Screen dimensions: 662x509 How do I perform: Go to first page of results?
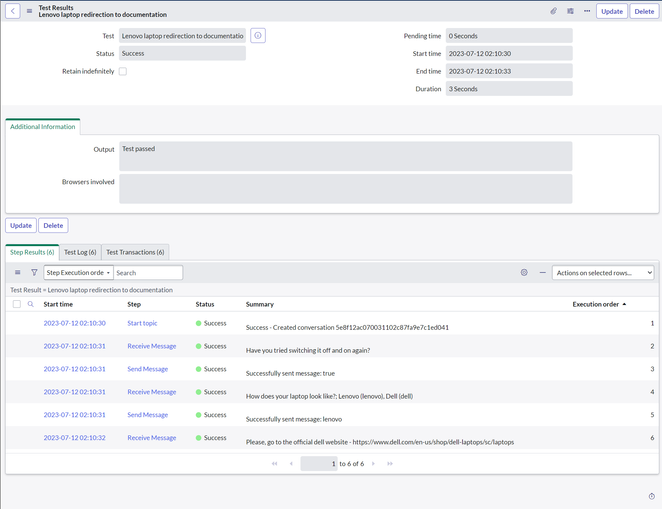[274, 464]
